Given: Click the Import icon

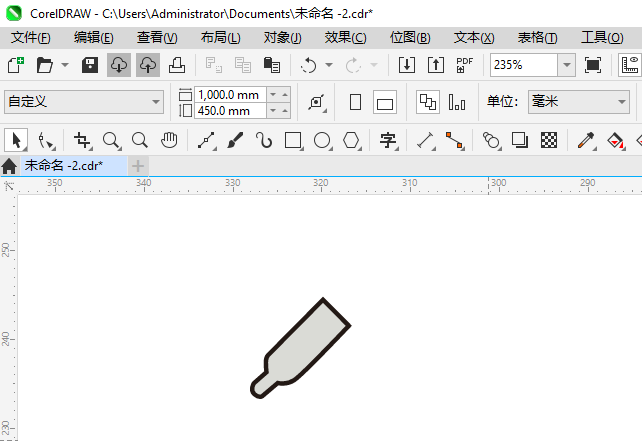Looking at the screenshot, I should pyautogui.click(x=407, y=65).
